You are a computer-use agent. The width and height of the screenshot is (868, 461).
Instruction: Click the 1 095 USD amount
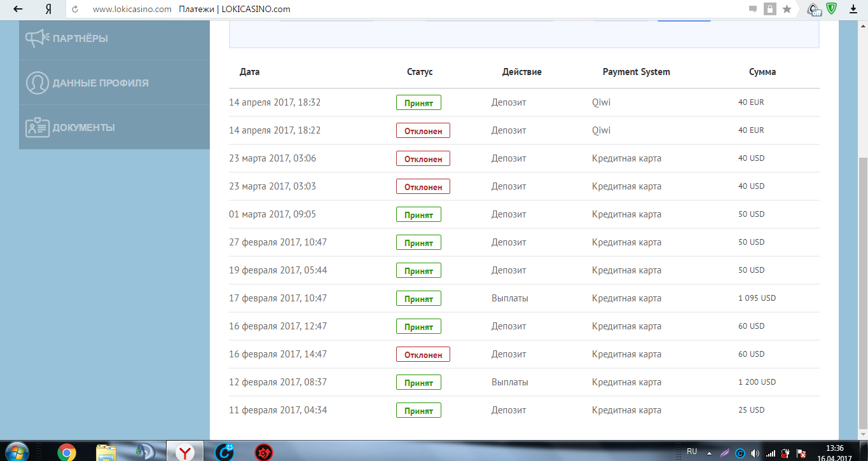click(757, 298)
